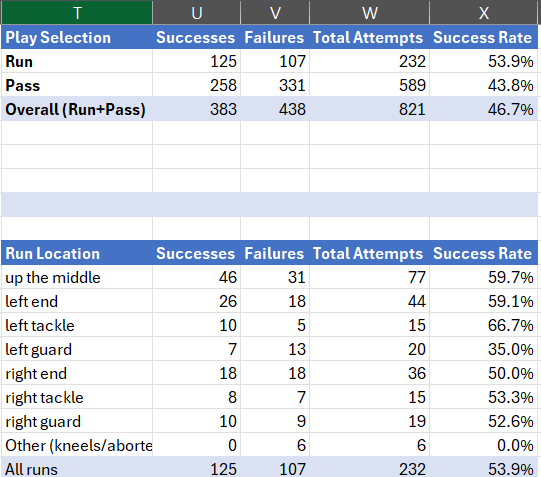Select 'Overall (Run+Pass)' label cell
Viewport: 541px width, 477px height.
coord(77,109)
